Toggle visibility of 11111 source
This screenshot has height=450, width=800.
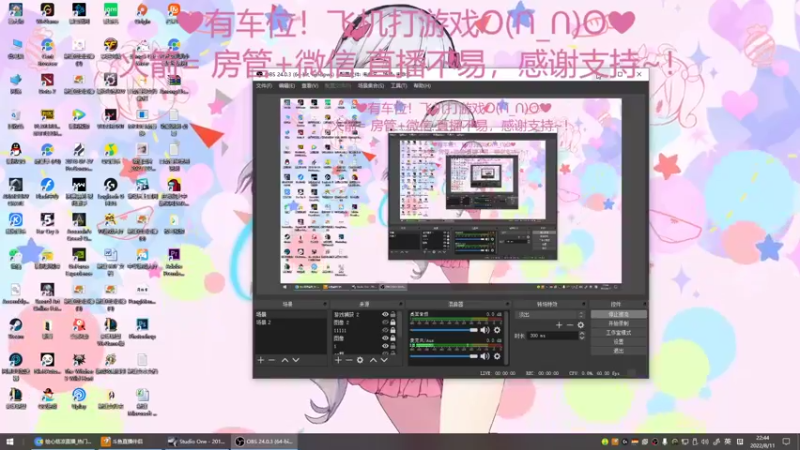(x=385, y=330)
